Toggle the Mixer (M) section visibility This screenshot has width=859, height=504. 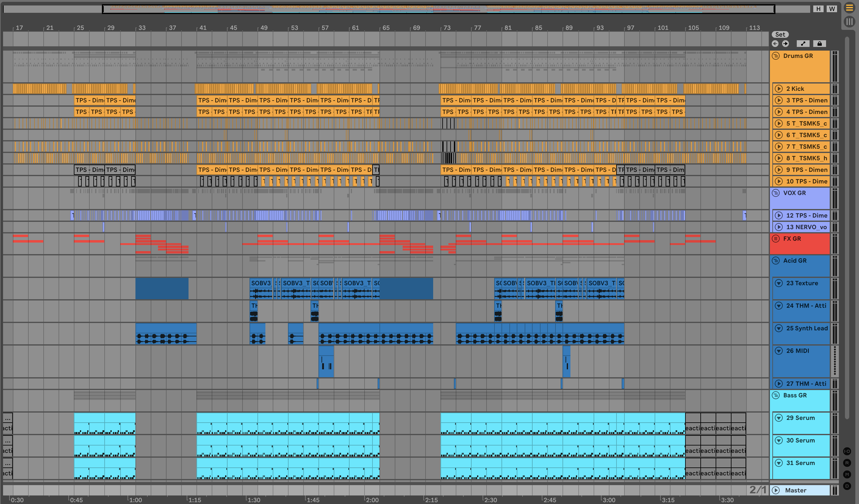[847, 474]
